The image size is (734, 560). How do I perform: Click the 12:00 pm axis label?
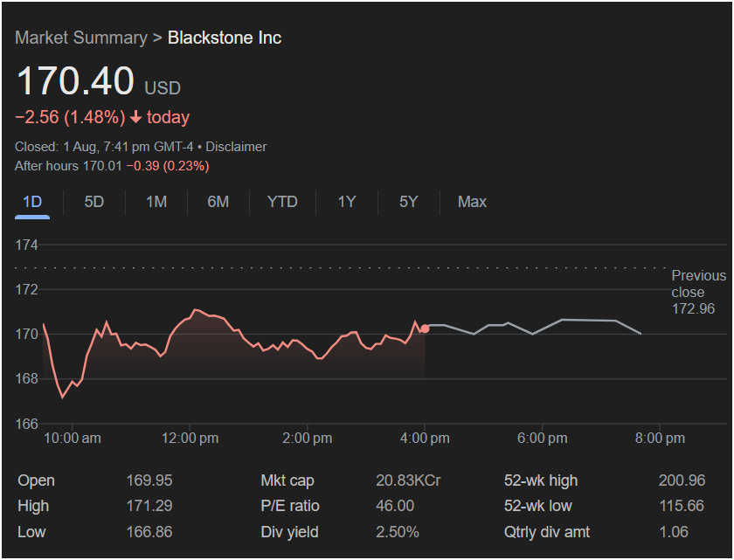coord(190,439)
